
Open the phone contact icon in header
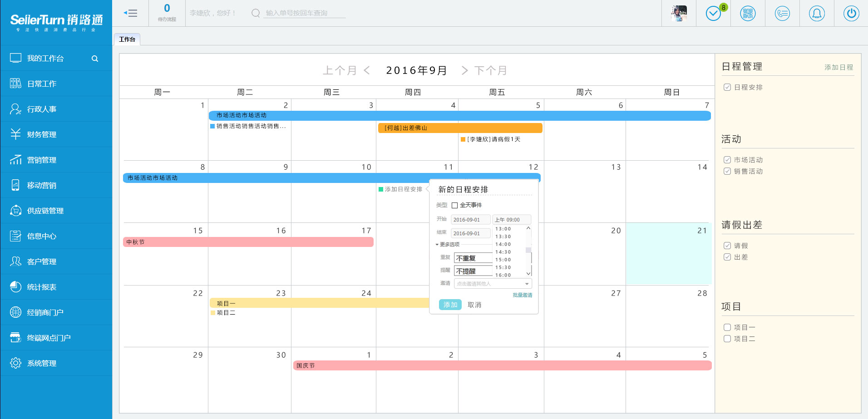pos(783,13)
